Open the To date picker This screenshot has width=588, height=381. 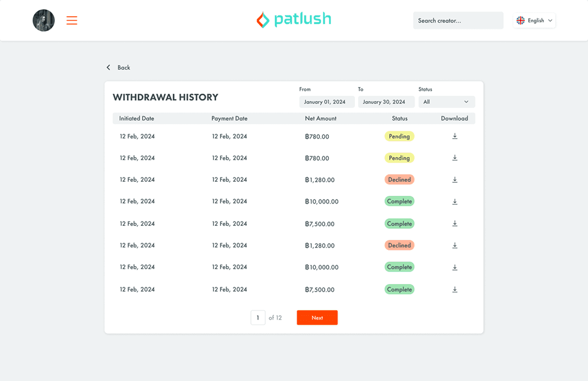387,102
